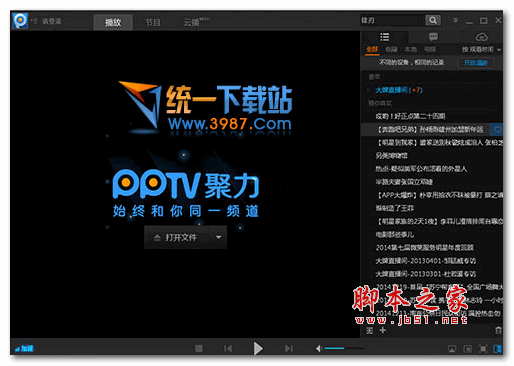Click the volume slider track
514x366 pixels.
pos(344,349)
